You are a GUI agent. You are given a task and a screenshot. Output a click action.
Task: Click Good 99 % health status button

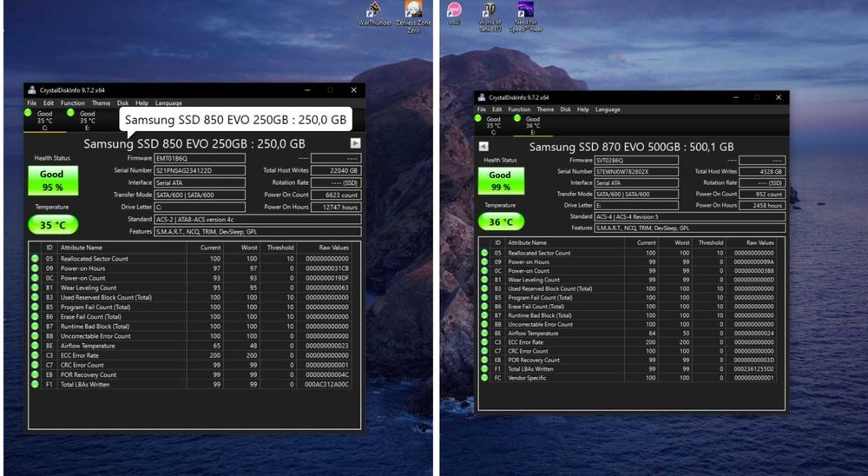point(501,182)
